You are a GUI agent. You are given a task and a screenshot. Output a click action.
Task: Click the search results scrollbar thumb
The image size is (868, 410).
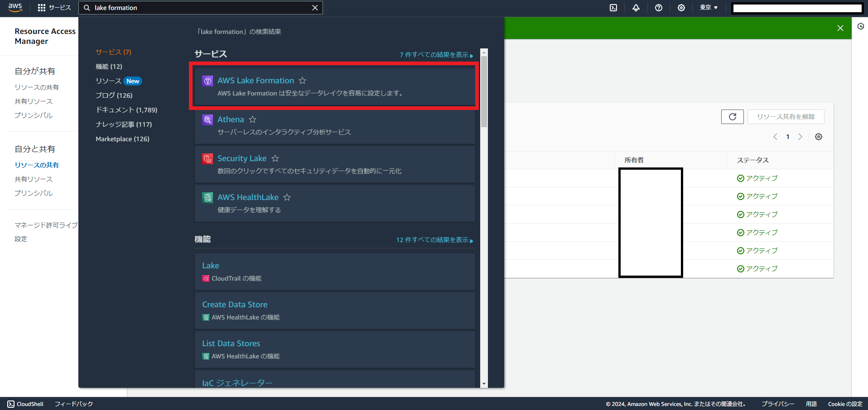point(484,91)
